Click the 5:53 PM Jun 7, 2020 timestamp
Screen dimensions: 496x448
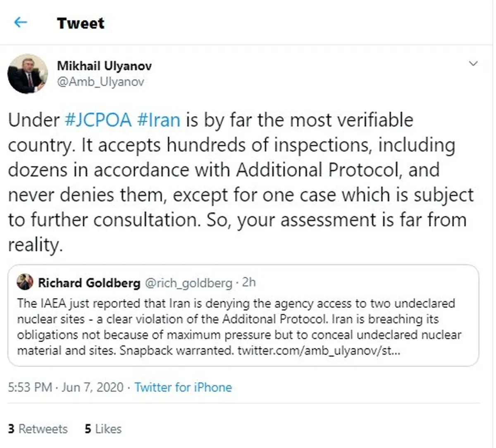pos(66,387)
